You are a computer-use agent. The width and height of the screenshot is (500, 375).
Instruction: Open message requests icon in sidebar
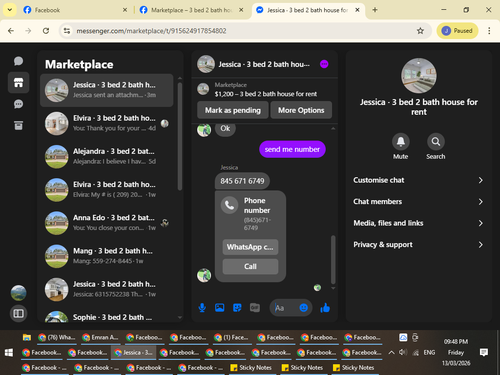18,104
